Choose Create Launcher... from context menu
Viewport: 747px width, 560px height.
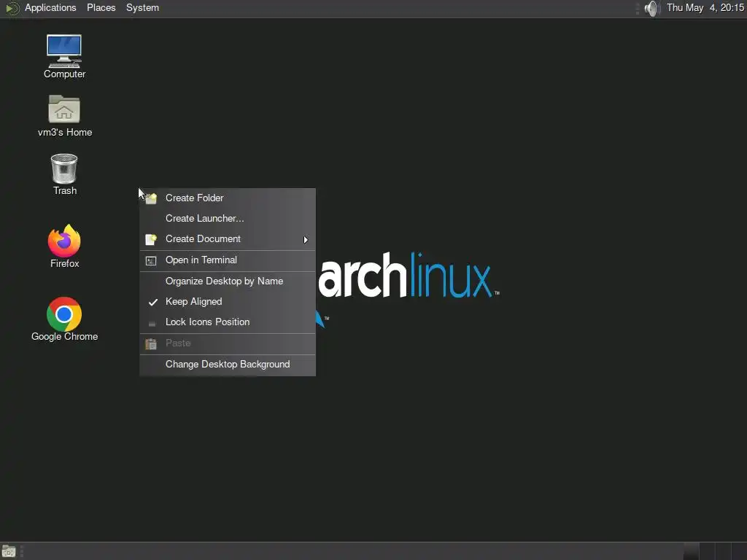click(x=228, y=219)
